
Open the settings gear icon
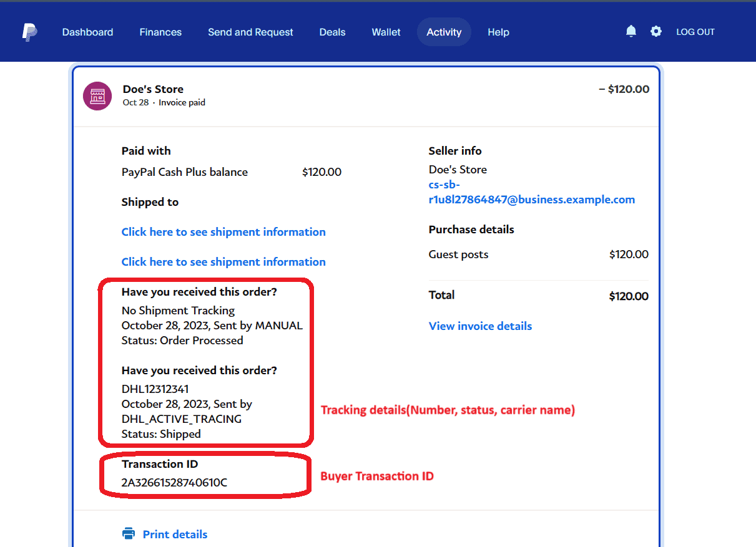click(655, 31)
